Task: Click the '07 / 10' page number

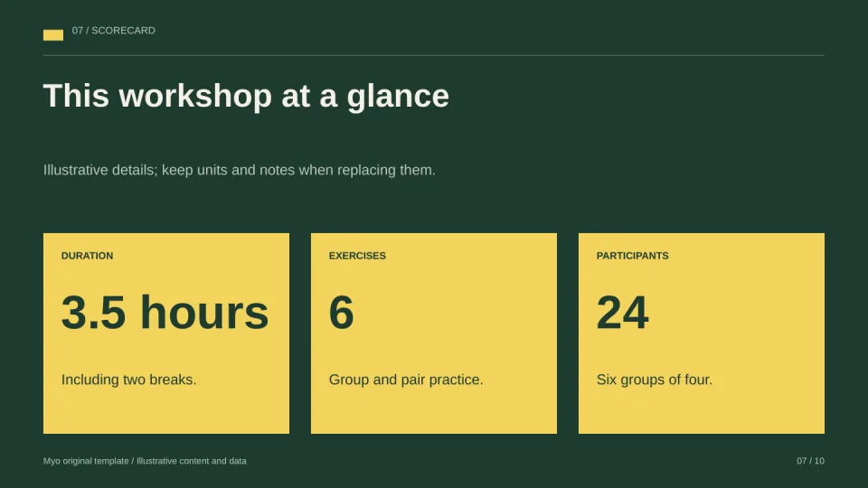Action: 810,461
